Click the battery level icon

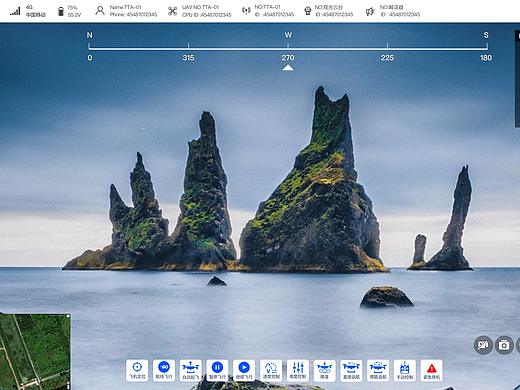tap(61, 11)
